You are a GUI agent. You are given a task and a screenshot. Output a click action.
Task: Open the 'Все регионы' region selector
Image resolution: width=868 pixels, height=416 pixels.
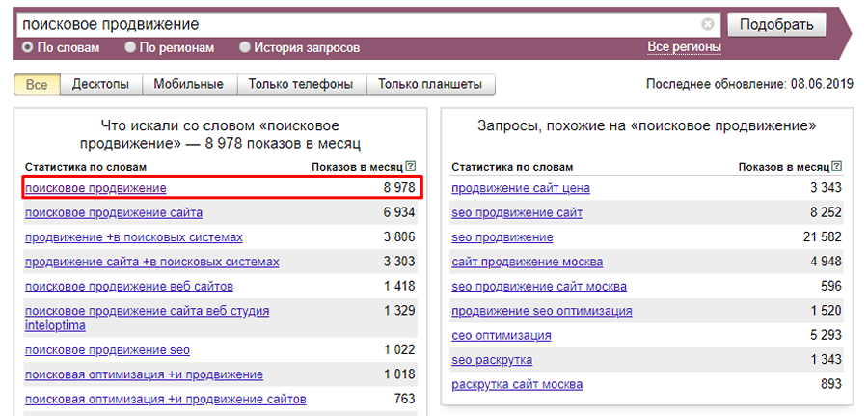coord(684,47)
